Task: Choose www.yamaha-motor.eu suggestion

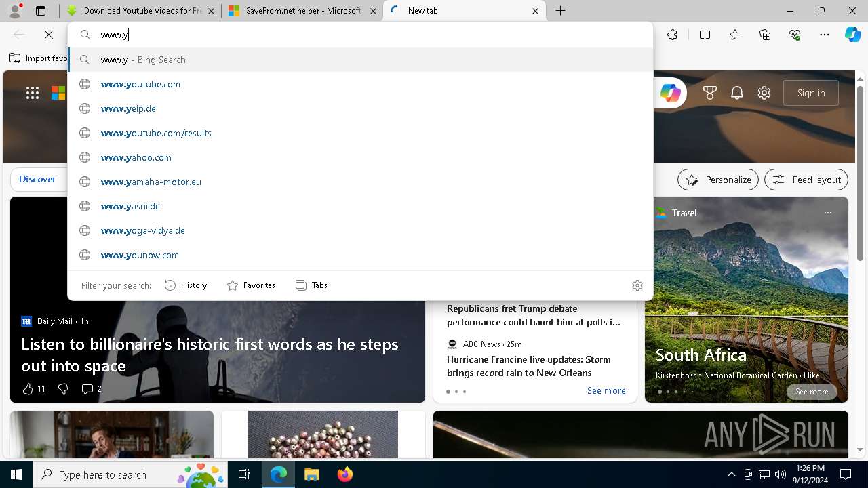Action: [360, 182]
